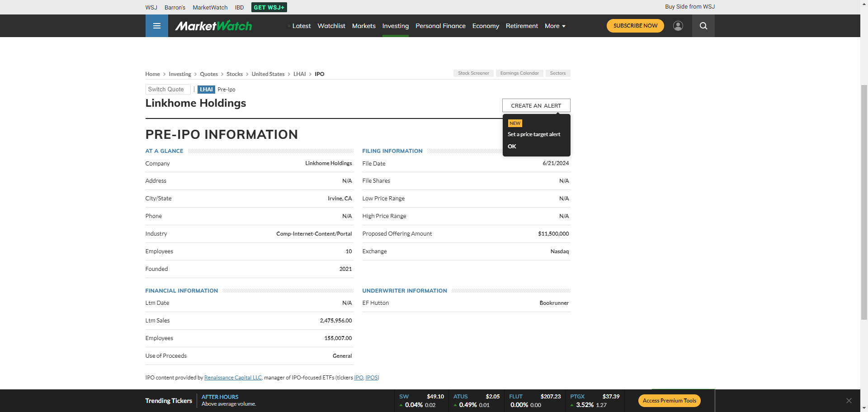The height and width of the screenshot is (412, 868).
Task: Select the Markets navigation item
Action: (364, 26)
